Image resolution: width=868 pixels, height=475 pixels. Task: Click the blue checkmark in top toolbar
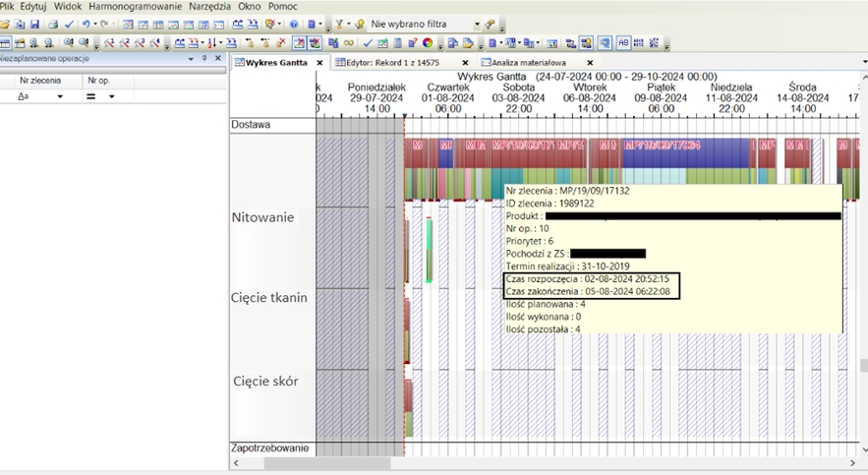click(x=69, y=25)
